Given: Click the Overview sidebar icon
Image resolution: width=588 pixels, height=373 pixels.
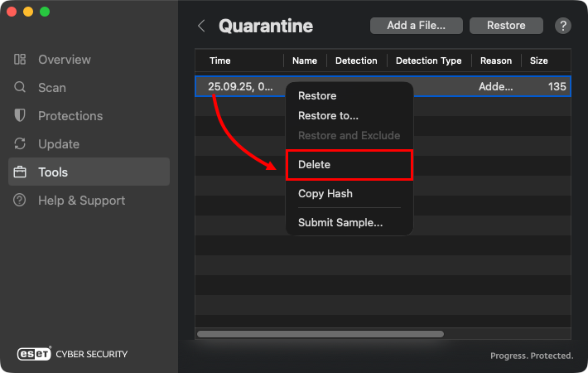Looking at the screenshot, I should pos(21,60).
